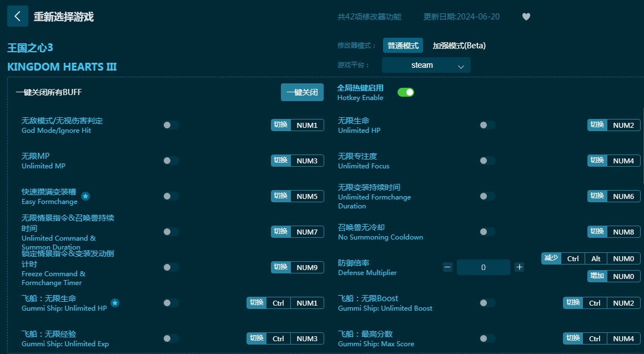Select the 普通模式 mode tab
Viewport: 644px width, 354px height.
pyautogui.click(x=403, y=45)
